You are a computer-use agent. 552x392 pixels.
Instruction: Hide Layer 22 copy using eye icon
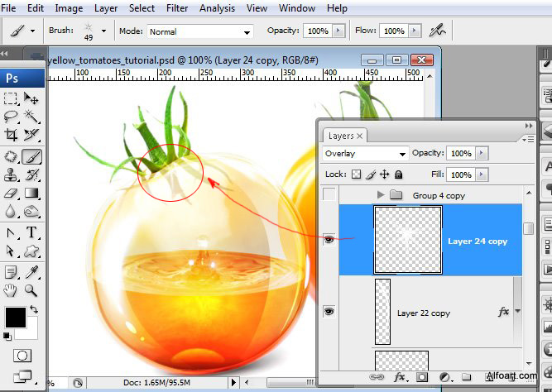pos(329,312)
